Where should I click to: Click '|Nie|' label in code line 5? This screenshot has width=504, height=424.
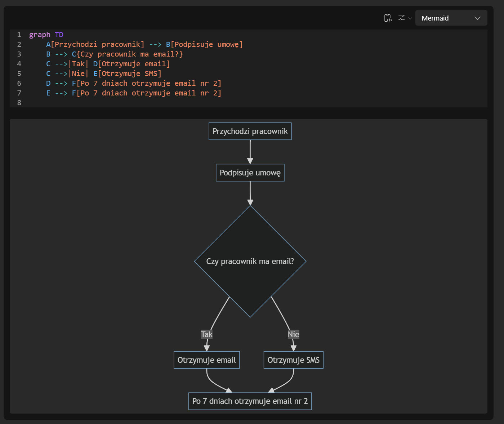coord(78,73)
